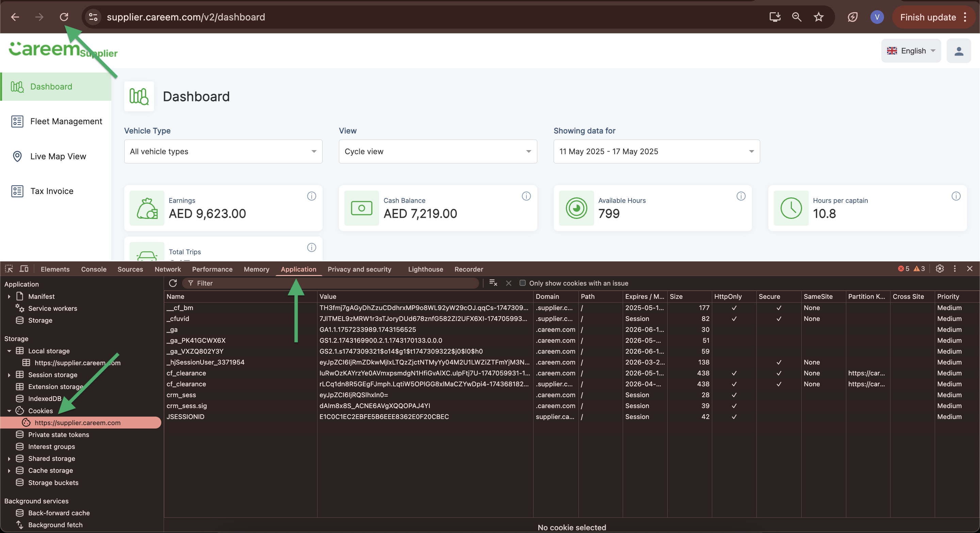The width and height of the screenshot is (980, 533).
Task: Click the Finish update button
Action: [x=928, y=17]
